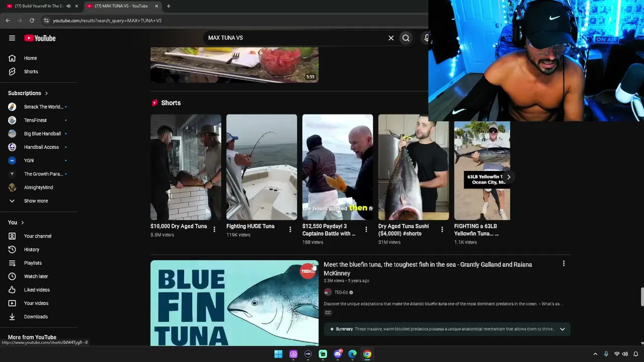Click the Chrome taskbar icon
Screen dimensions: 644x362
tap(367, 354)
